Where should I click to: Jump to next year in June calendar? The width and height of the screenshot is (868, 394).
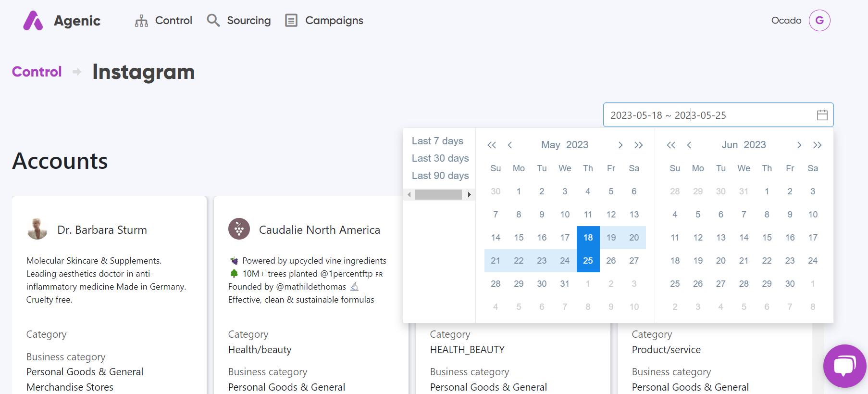pos(817,145)
